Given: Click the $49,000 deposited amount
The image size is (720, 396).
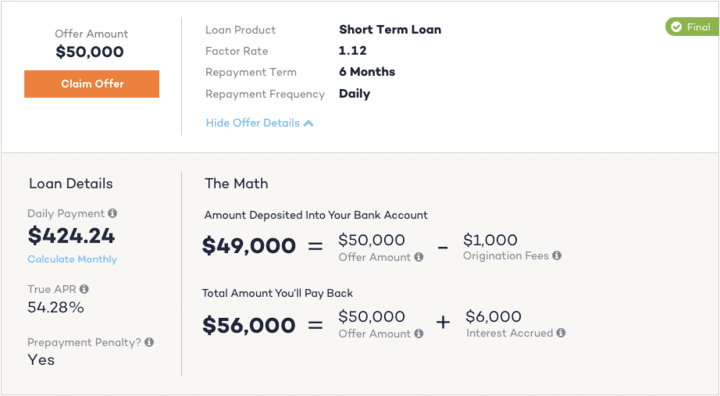Looking at the screenshot, I should tap(249, 245).
